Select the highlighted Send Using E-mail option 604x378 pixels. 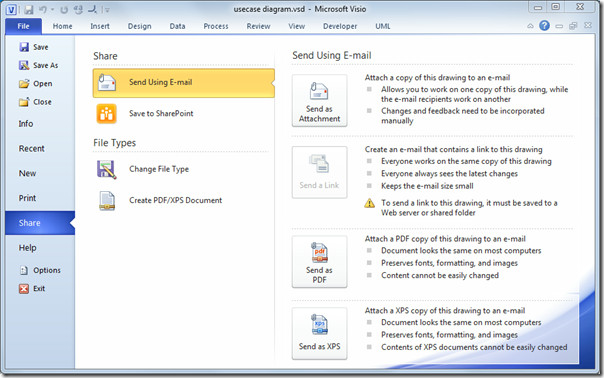tap(183, 82)
